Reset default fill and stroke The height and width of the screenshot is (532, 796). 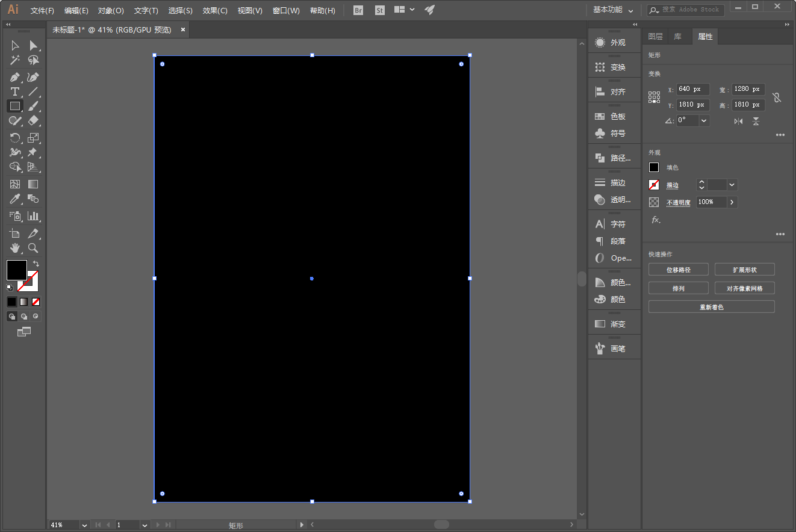pyautogui.click(x=10, y=288)
